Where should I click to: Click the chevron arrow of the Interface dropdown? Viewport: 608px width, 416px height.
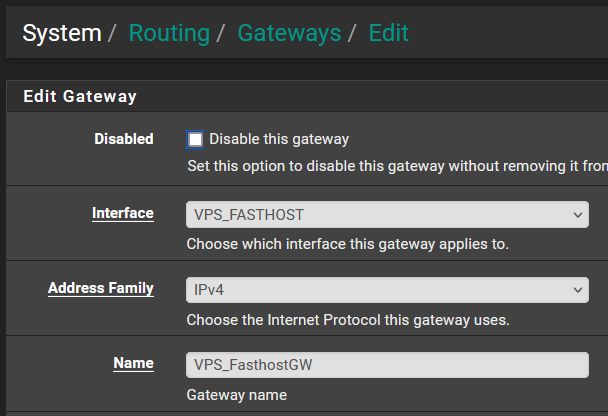578,215
